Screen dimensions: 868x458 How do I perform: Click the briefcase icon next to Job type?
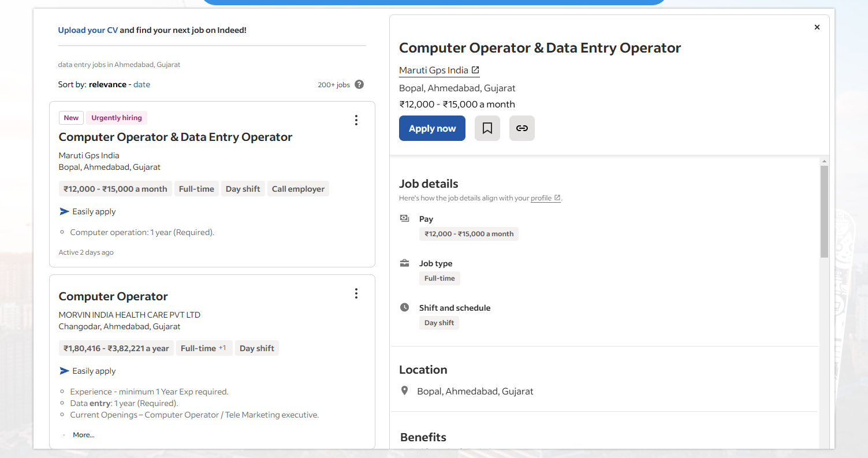(404, 262)
